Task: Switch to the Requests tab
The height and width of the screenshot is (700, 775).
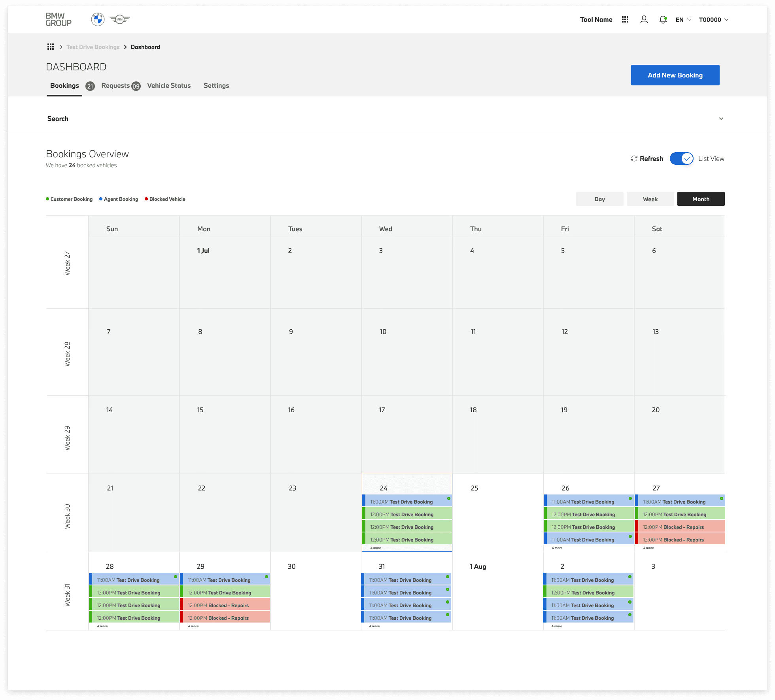Action: (x=115, y=85)
